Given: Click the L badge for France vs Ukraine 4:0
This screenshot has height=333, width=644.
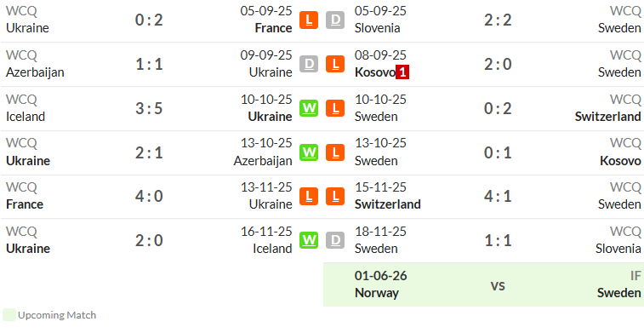Looking at the screenshot, I should [309, 196].
